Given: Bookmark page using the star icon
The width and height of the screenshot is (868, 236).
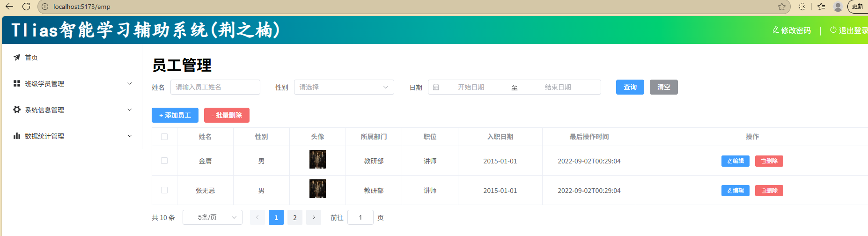Looking at the screenshot, I should pos(782,7).
